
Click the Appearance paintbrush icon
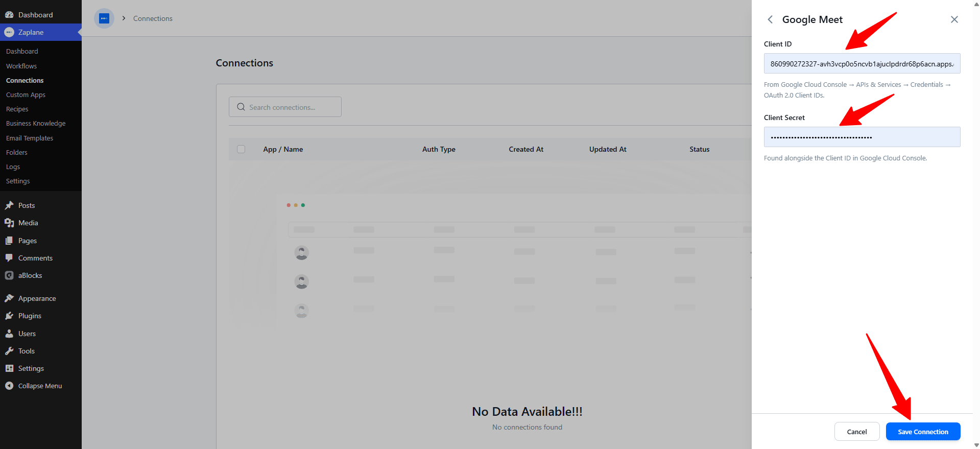pos(9,298)
